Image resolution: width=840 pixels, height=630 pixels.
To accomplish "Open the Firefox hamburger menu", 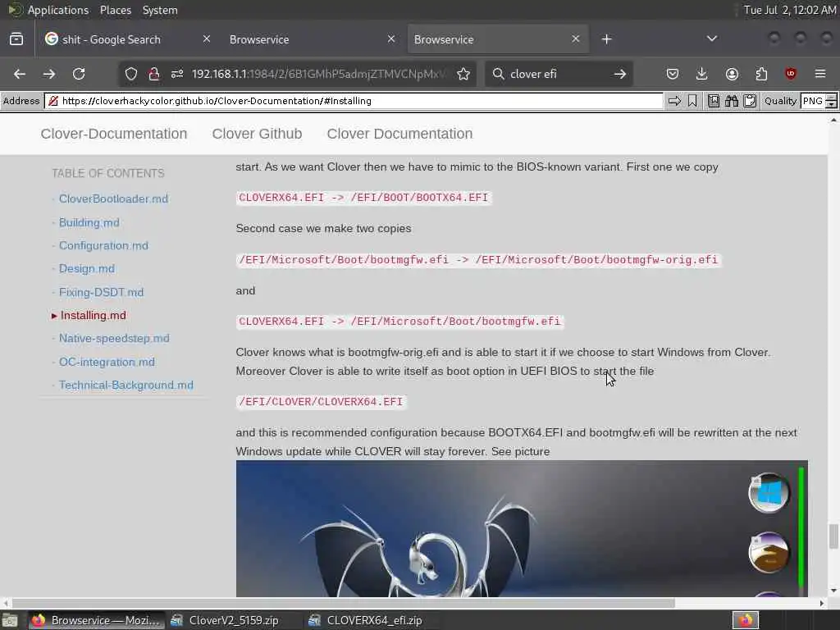I will pos(820,74).
